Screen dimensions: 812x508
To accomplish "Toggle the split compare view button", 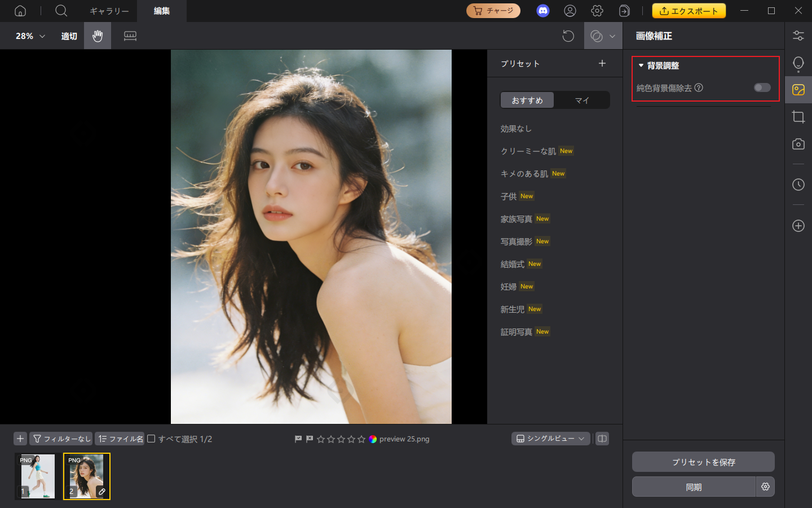I will (602, 439).
